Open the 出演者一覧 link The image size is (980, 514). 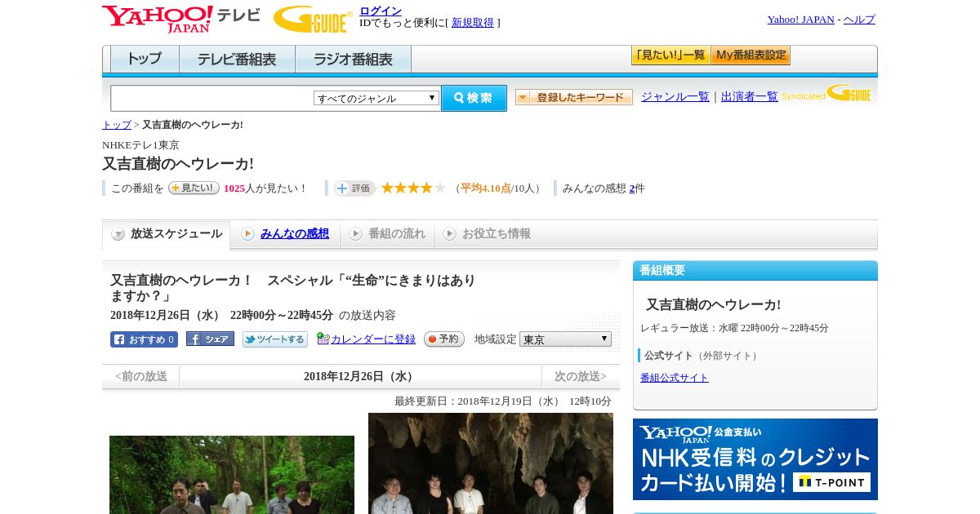750,96
